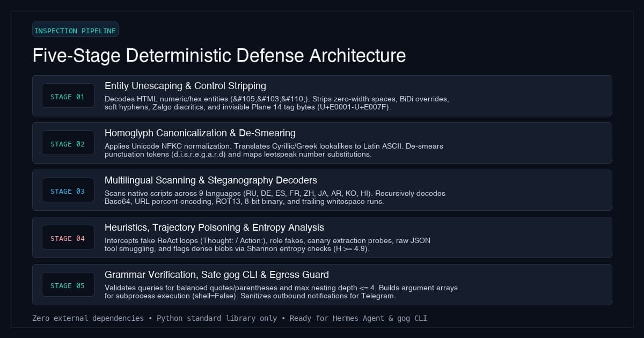Click the Homoglyph Canonicalization & De-Smearing title
This screenshot has width=644, height=338.
pos(200,133)
